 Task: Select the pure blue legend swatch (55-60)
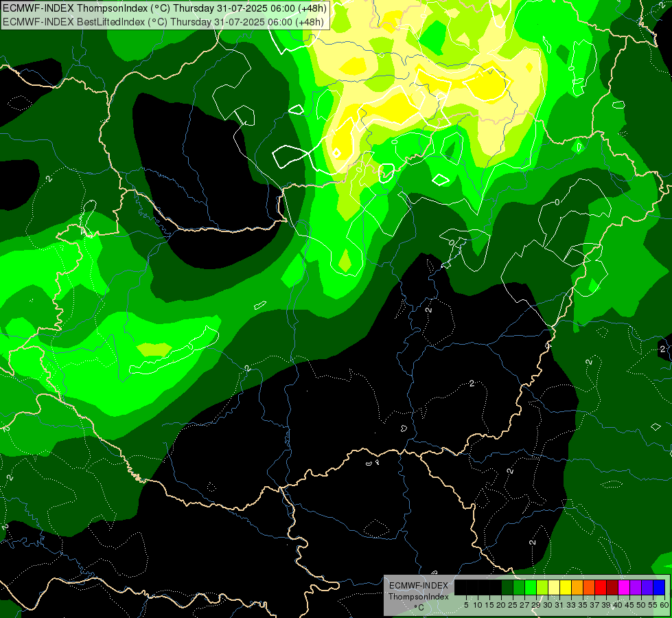pyautogui.click(x=659, y=587)
